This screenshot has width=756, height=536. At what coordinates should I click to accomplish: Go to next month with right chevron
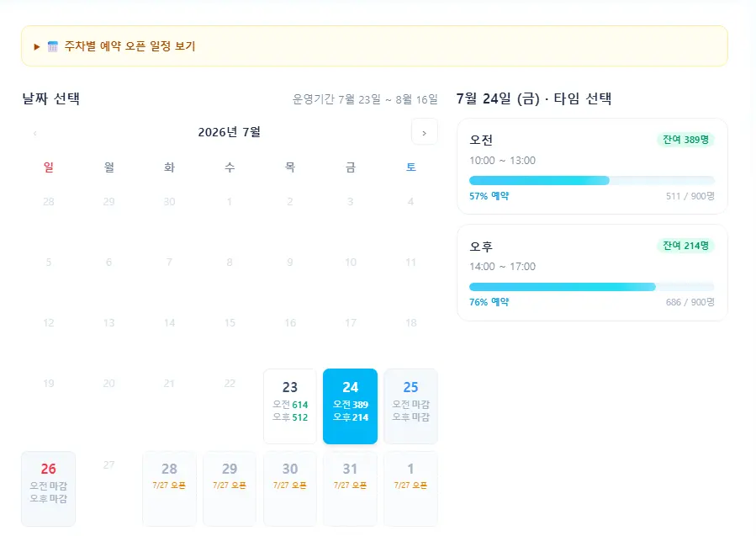click(x=425, y=132)
